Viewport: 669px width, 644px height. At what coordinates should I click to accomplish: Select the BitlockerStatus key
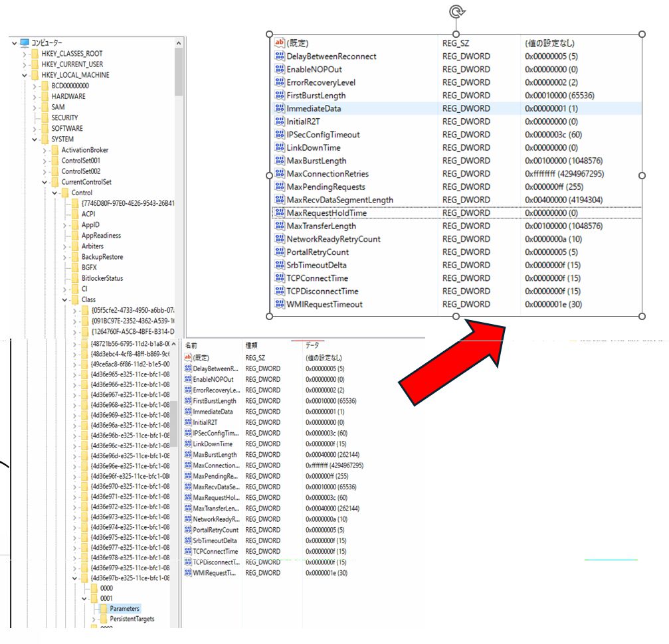tap(102, 278)
